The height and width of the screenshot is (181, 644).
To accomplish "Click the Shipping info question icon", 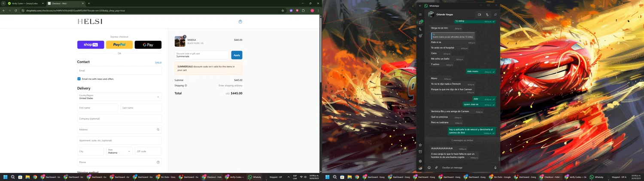I will coord(186,85).
